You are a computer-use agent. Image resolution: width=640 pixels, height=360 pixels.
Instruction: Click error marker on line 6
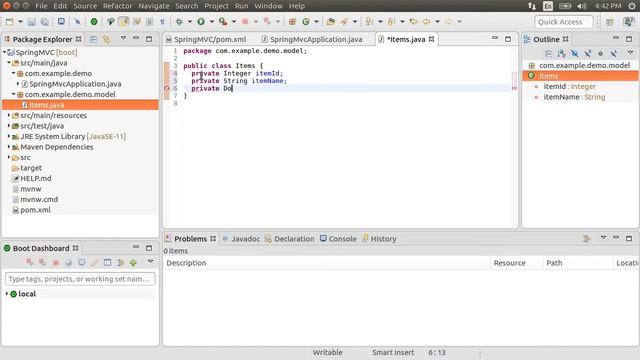point(167,88)
